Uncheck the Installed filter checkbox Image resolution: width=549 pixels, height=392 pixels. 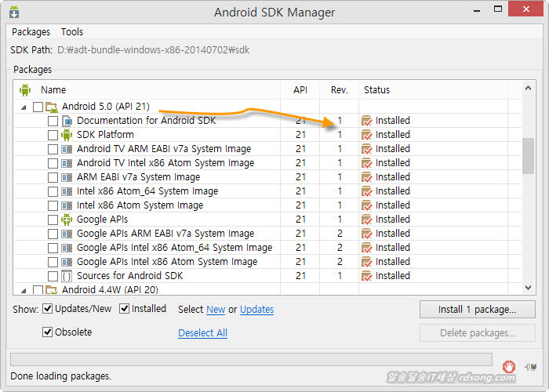click(x=125, y=309)
